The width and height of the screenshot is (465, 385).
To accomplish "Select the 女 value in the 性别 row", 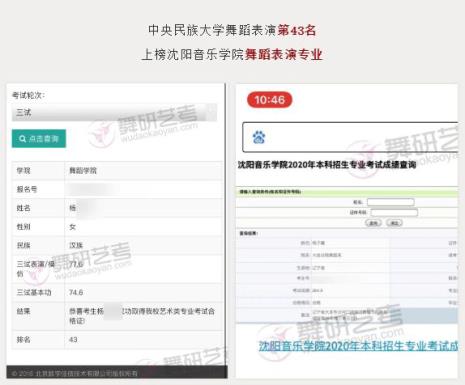I will click(72, 227).
